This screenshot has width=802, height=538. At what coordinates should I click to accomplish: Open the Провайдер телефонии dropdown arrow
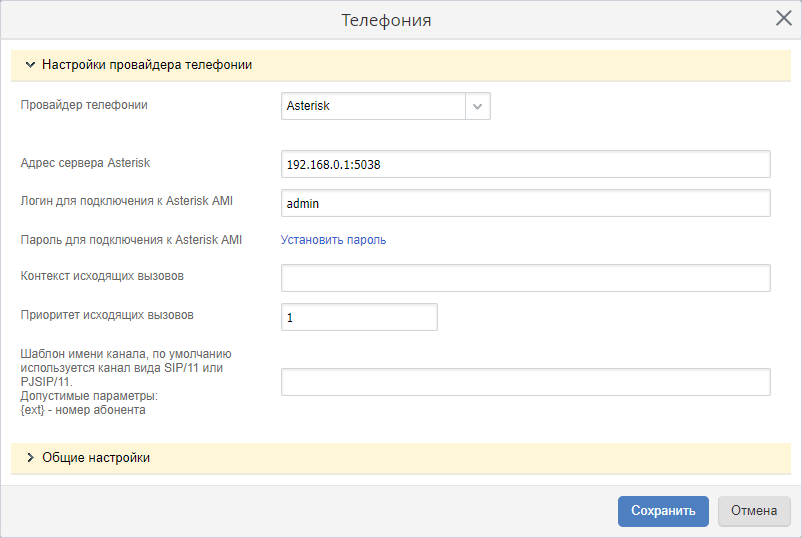pyautogui.click(x=477, y=106)
